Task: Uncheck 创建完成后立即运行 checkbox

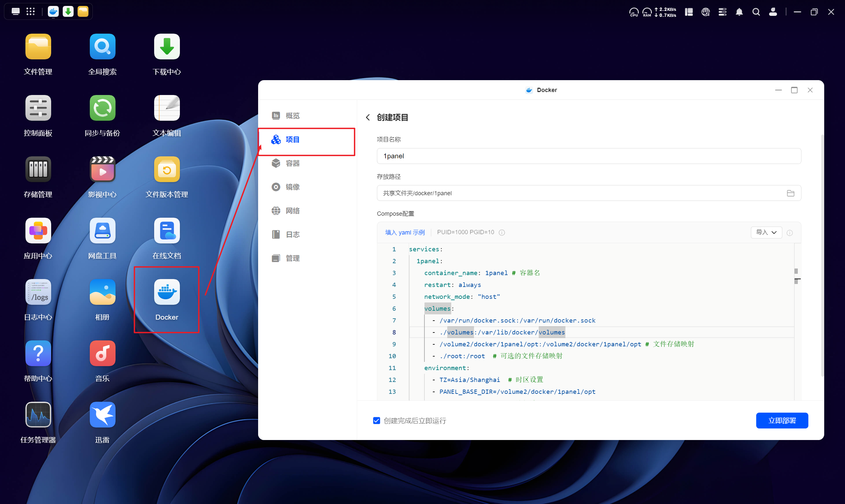Action: click(x=377, y=421)
